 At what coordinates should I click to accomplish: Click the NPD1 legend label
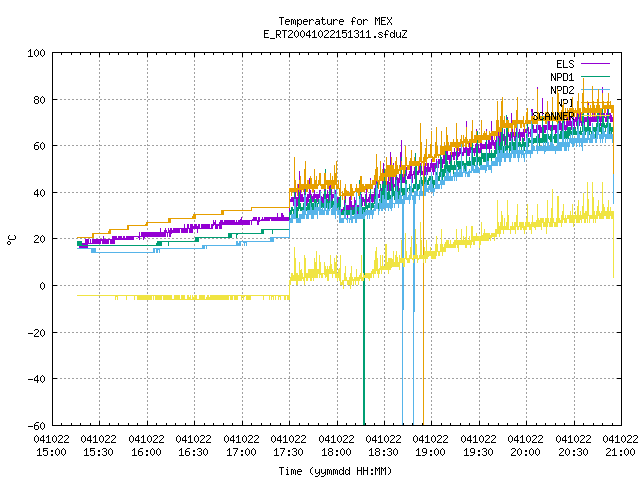click(562, 77)
